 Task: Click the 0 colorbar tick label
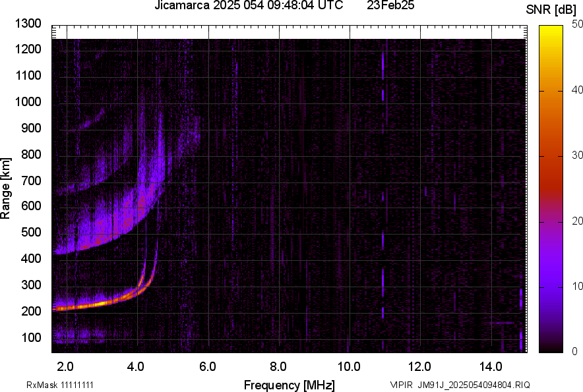point(575,352)
